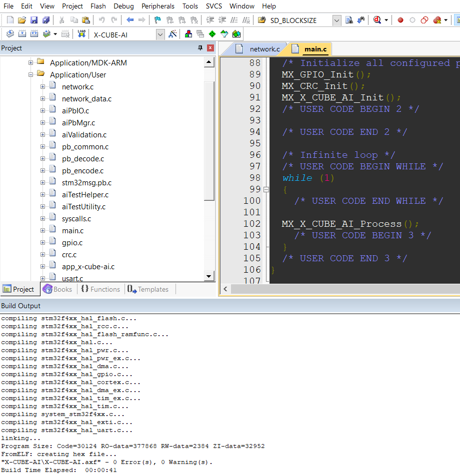Open the X-CUBE-AI target dropdown
Viewport: 460px width, 476px height.
[159, 34]
